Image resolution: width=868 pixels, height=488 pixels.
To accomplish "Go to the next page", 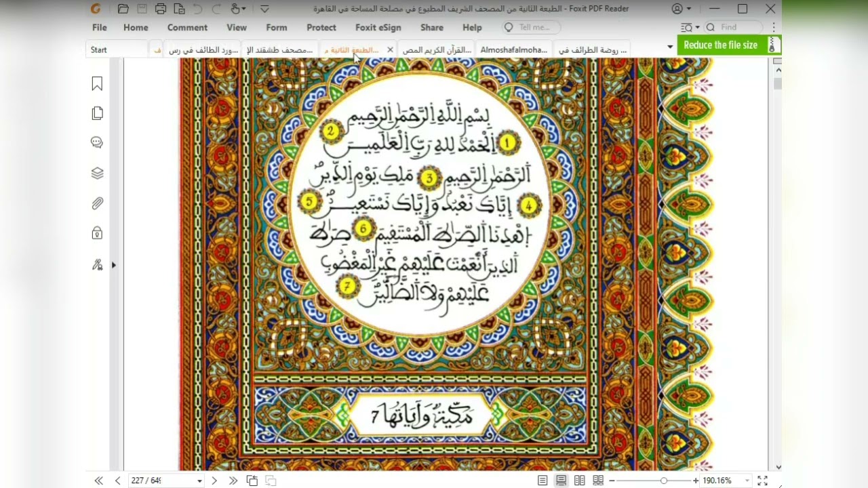I will 214,481.
